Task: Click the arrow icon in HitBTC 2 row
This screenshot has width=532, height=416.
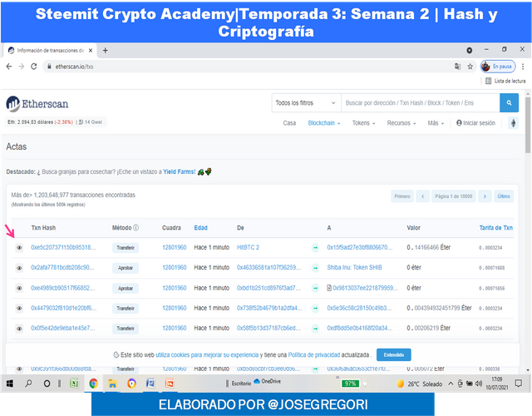Action: [315, 248]
